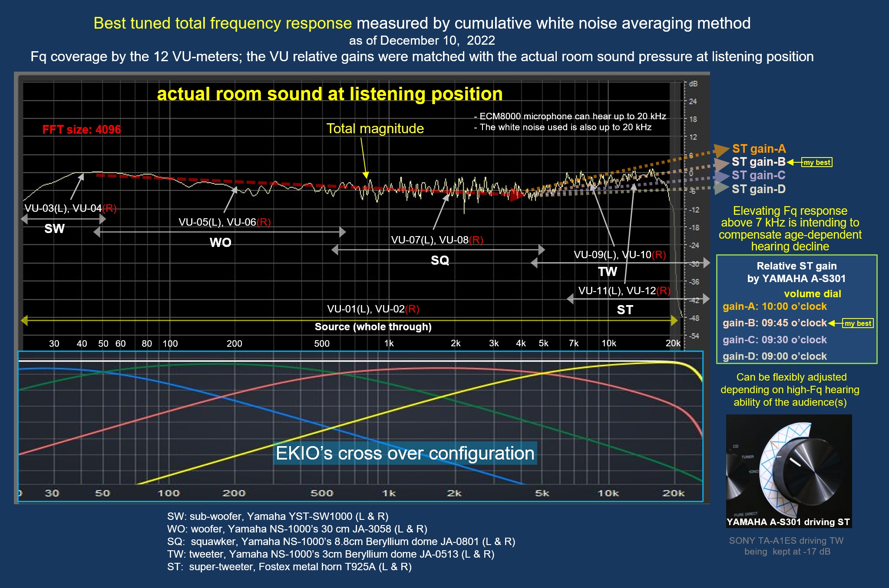889x588 pixels.
Task: Select the "SQ" range label in the spectrum
Action: [440, 260]
